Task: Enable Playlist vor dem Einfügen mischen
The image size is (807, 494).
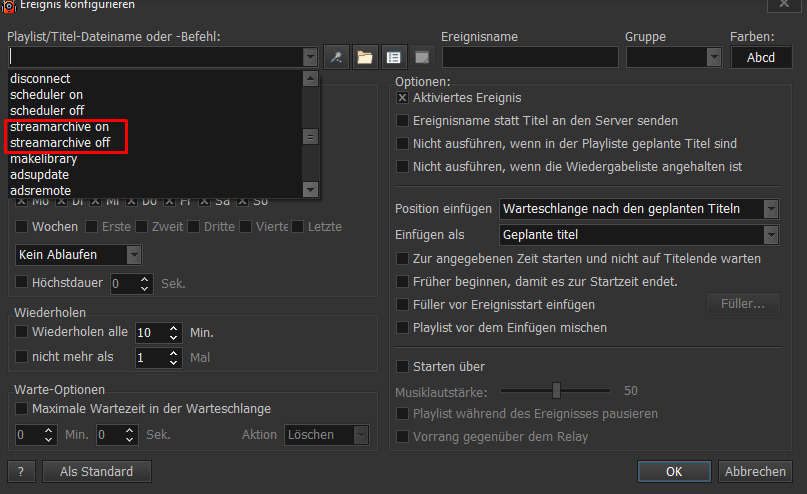Action: click(403, 327)
